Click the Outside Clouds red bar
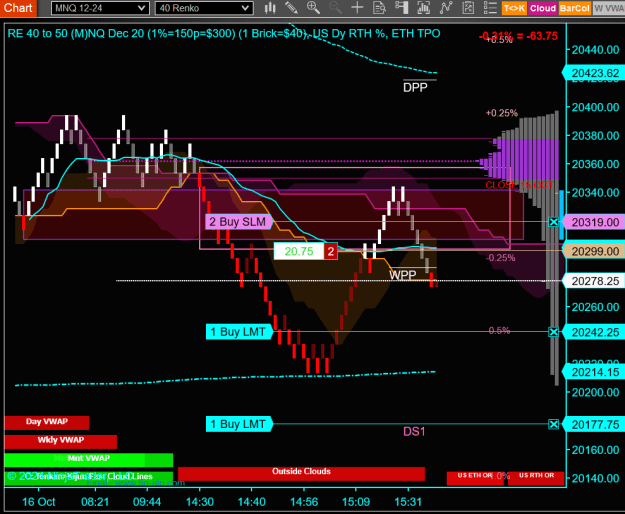The width and height of the screenshot is (625, 514). coord(301,473)
